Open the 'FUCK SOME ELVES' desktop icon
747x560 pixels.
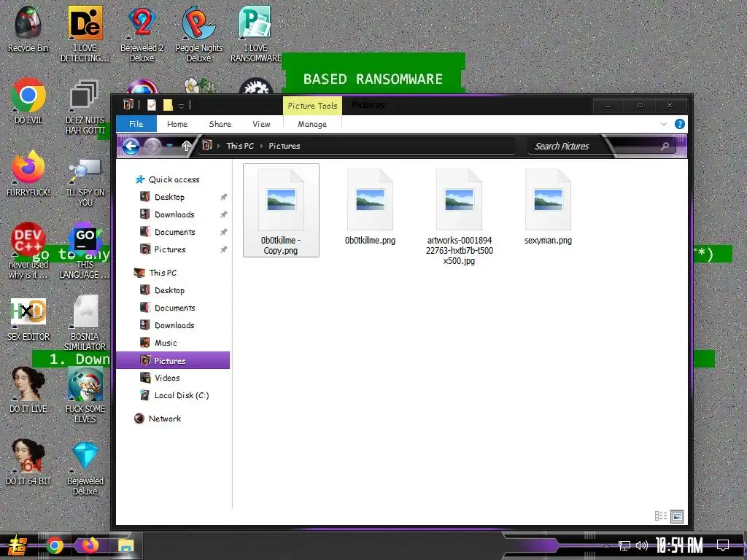coord(85,395)
